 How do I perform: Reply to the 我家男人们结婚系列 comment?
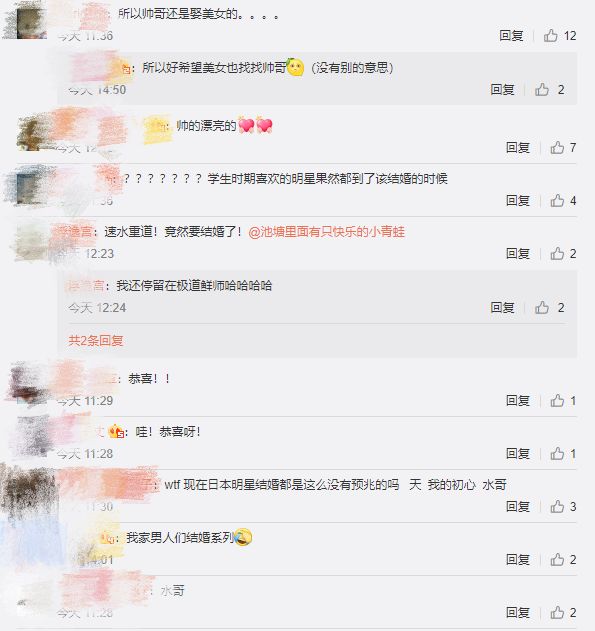pos(517,559)
